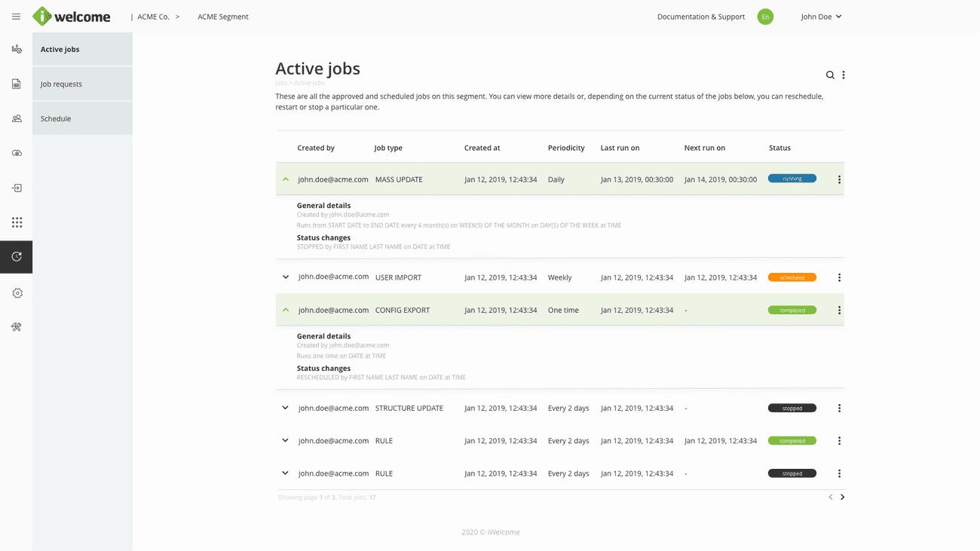Go to next page of jobs
The width and height of the screenshot is (980, 551).
[x=842, y=497]
